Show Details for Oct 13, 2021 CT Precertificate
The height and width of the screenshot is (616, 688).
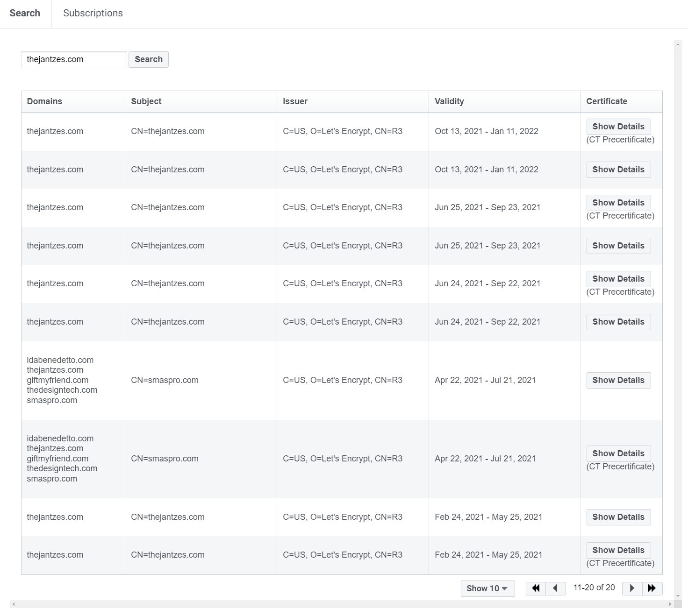618,127
